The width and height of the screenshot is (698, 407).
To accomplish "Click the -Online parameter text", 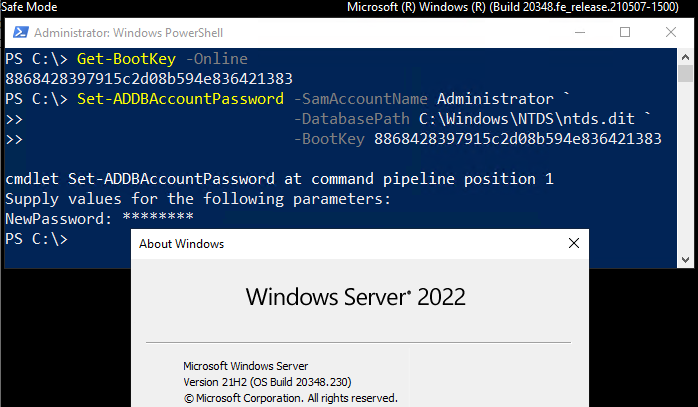I will point(216,59).
